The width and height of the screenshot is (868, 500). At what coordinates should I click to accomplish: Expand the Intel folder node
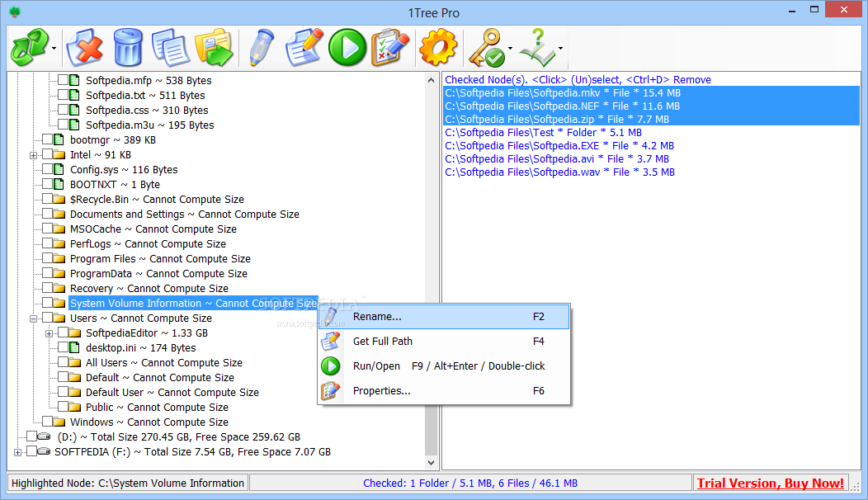33,156
